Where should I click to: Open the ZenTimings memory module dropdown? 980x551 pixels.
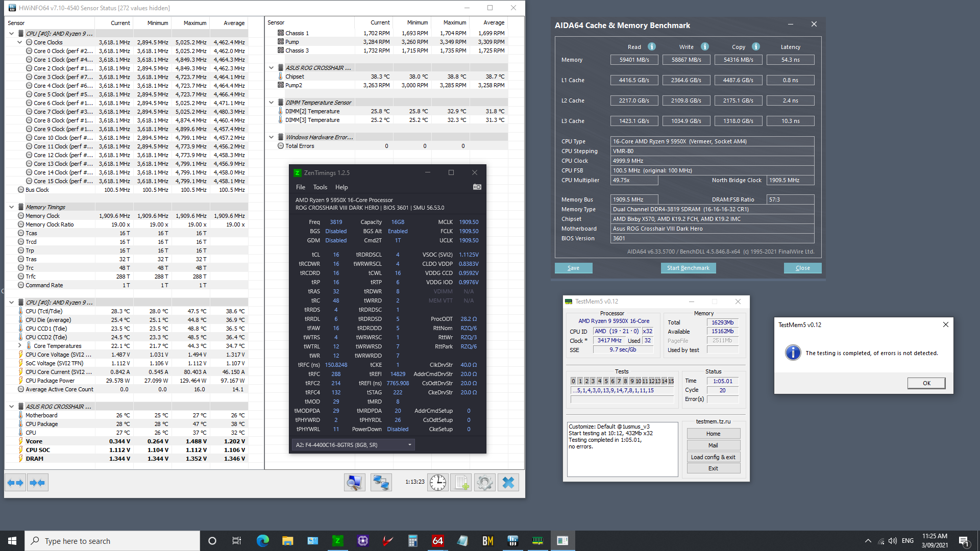pyautogui.click(x=353, y=445)
